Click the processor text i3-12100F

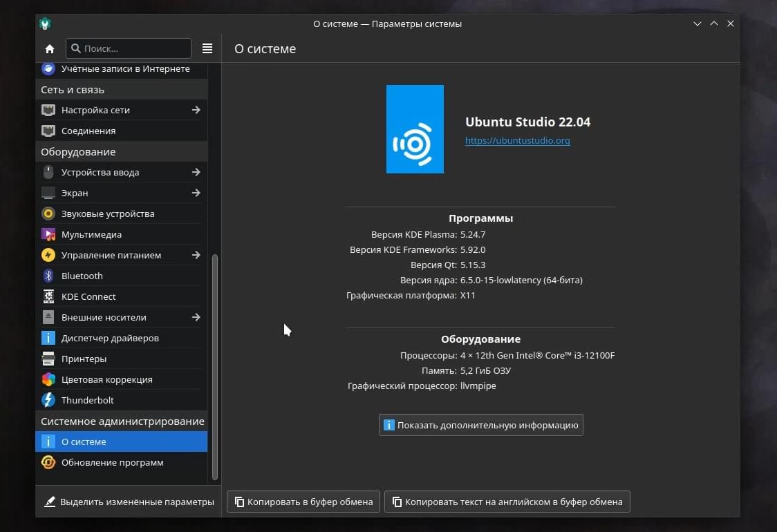pos(595,356)
